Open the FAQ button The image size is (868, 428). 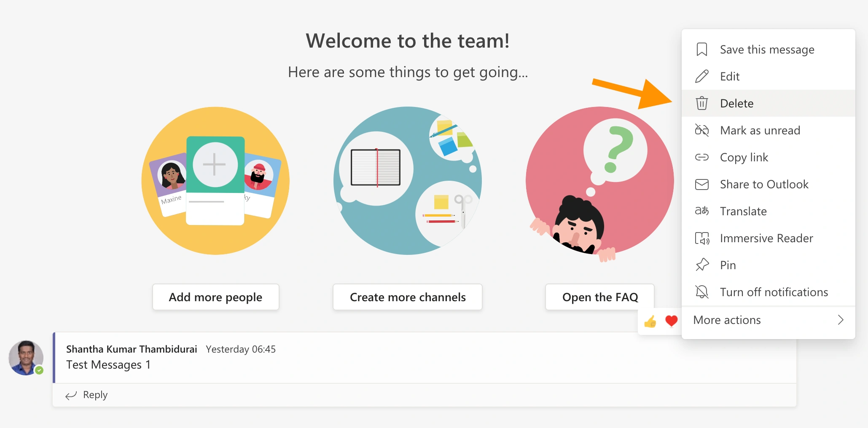point(599,297)
